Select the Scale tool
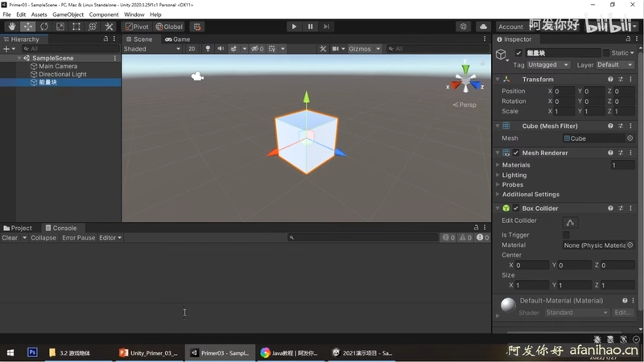 pos(60,27)
